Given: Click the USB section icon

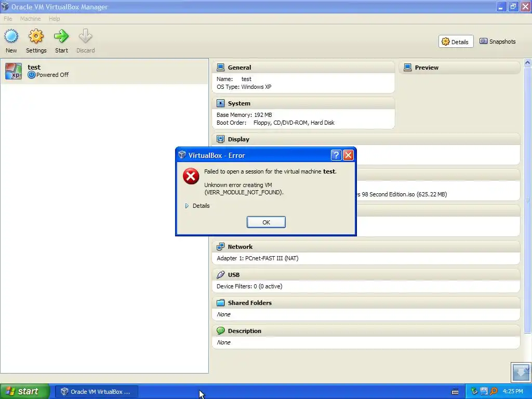Looking at the screenshot, I should coord(220,274).
